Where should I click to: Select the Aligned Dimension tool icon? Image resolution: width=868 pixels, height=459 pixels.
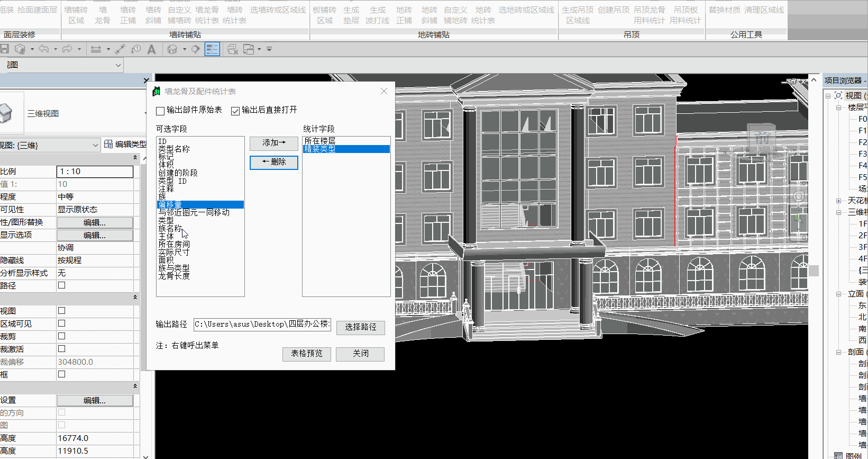coord(120,49)
